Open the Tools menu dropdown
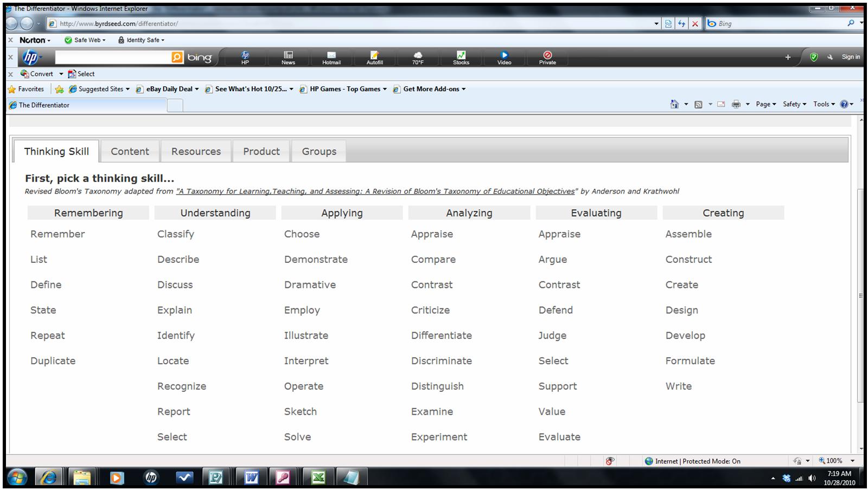 point(824,104)
